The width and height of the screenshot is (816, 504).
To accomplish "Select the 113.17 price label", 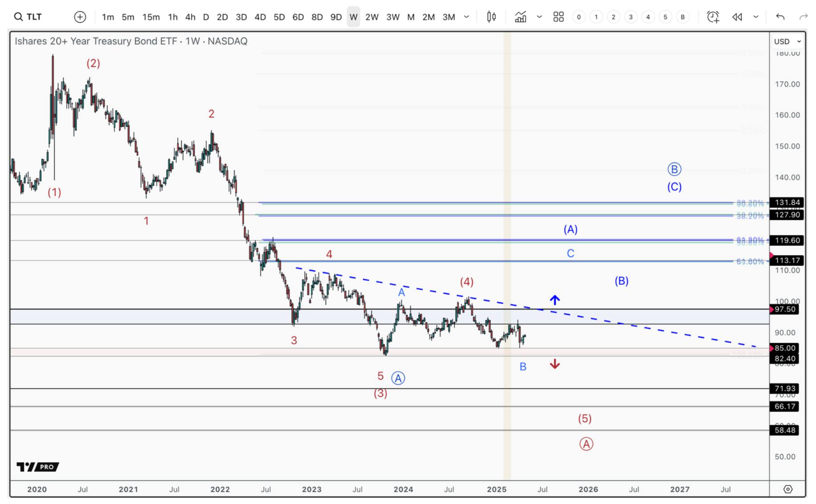I will point(787,260).
